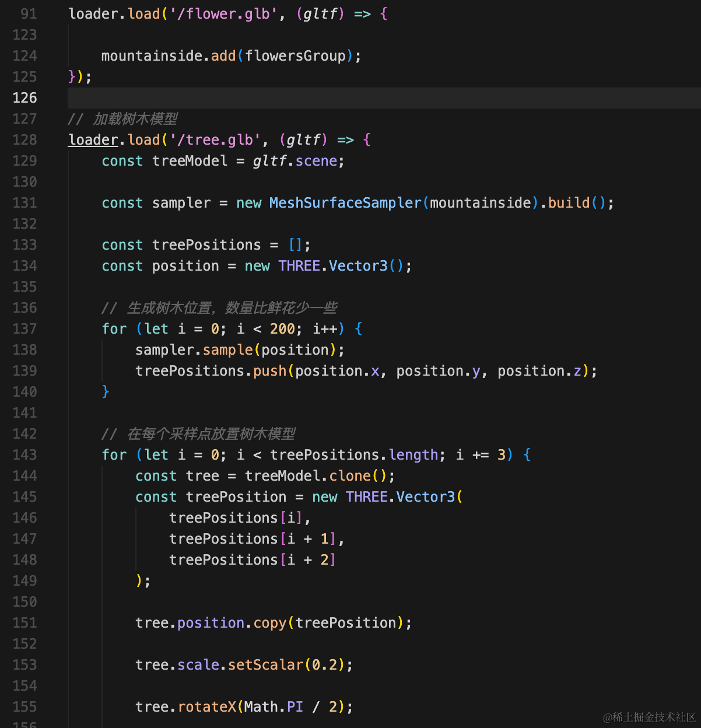This screenshot has width=701, height=728.
Task: Click line number 126 in the gutter
Action: tap(24, 98)
